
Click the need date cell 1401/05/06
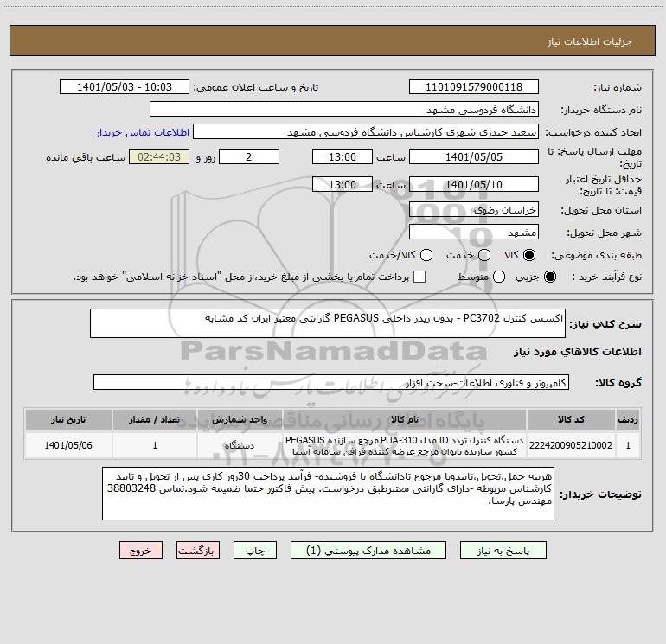pyautogui.click(x=68, y=445)
